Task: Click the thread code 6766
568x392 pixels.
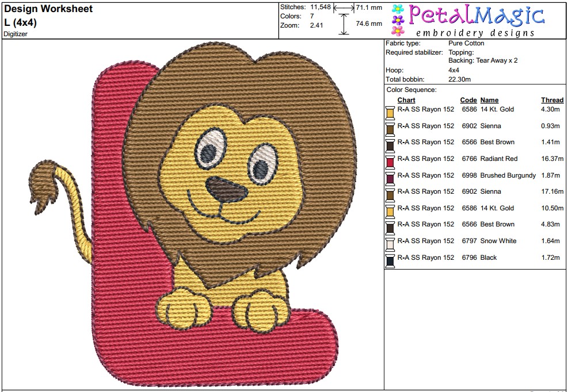Action: click(469, 159)
